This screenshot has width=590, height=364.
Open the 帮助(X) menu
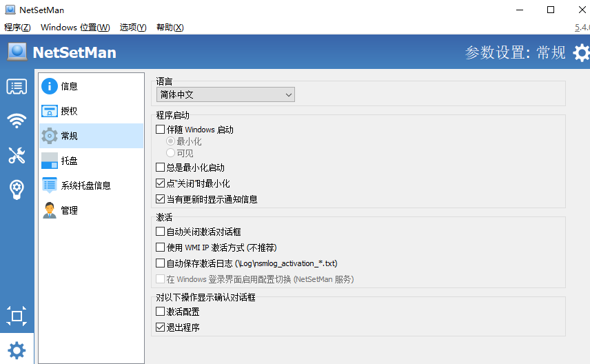point(170,28)
